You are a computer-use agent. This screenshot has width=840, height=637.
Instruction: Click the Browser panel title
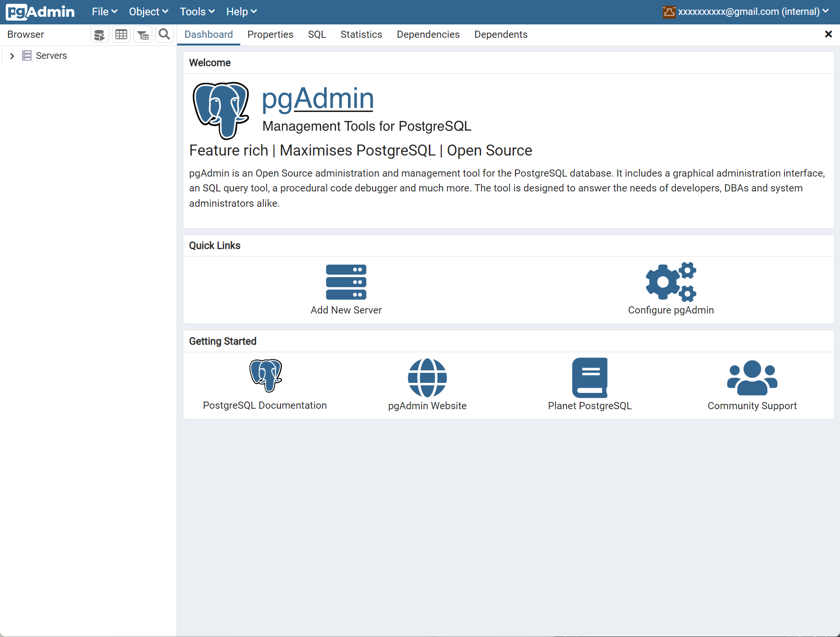[x=26, y=34]
